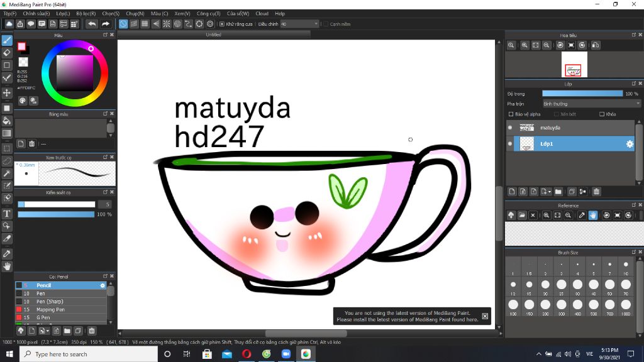Open the Công cụ(T) menu

[208, 14]
